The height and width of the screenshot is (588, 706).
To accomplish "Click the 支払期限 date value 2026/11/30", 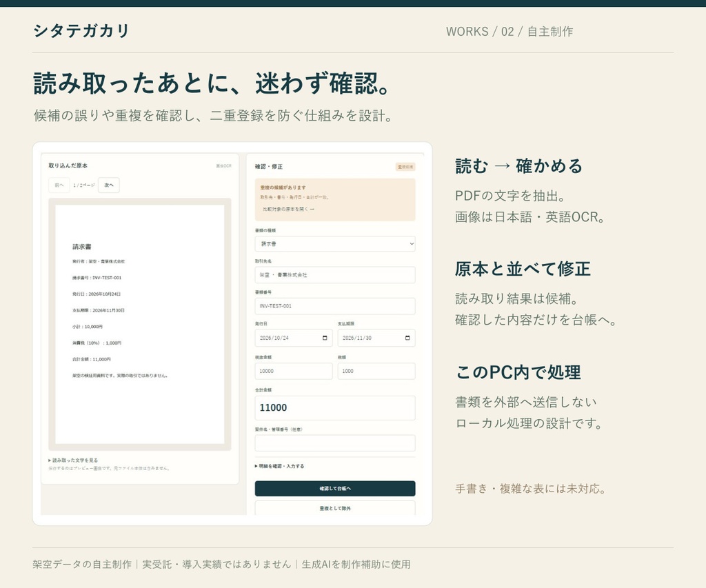I will click(x=357, y=338).
